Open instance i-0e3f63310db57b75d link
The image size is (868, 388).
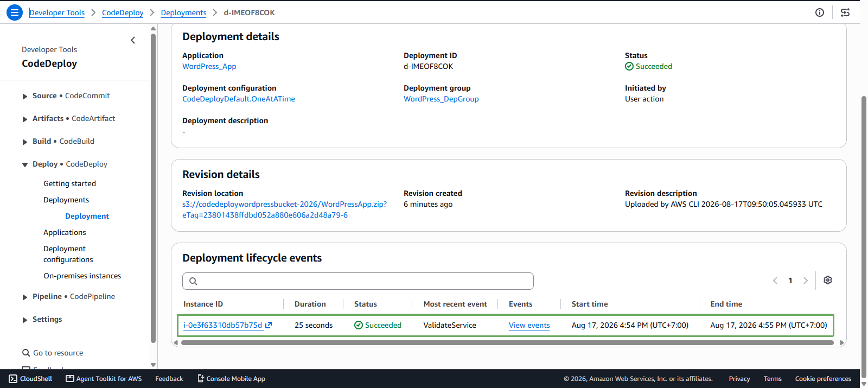click(222, 325)
